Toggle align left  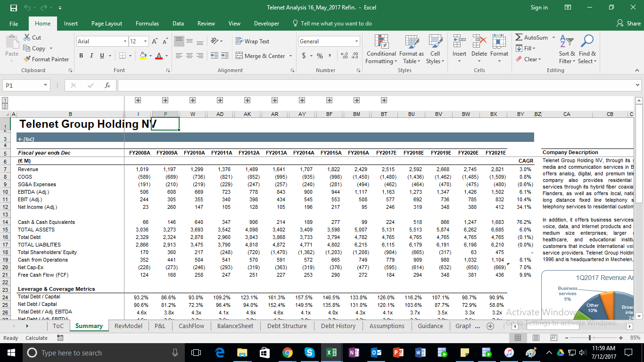coord(179,56)
